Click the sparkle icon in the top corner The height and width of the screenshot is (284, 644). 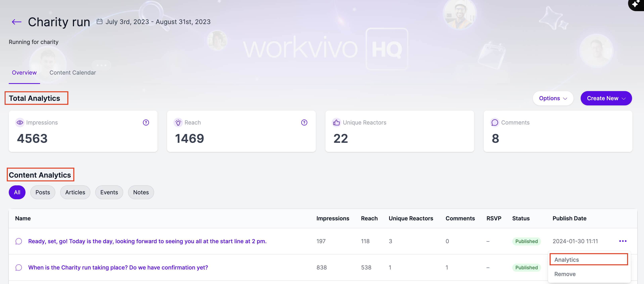point(636,4)
